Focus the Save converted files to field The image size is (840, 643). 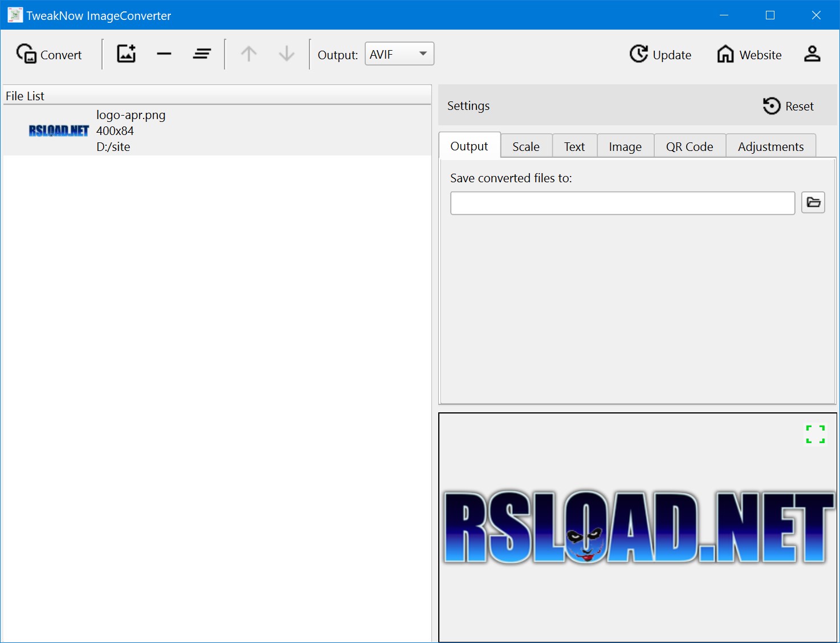622,203
